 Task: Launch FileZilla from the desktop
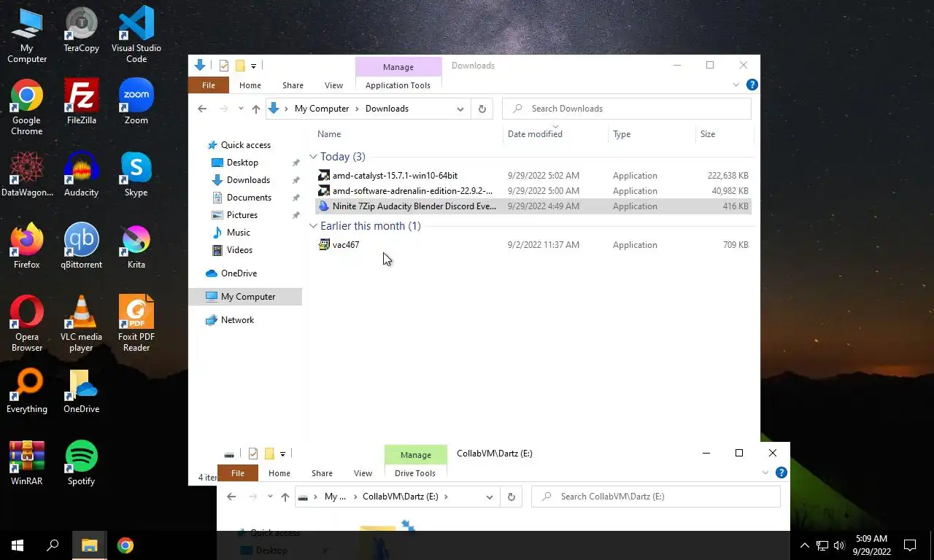[81, 101]
